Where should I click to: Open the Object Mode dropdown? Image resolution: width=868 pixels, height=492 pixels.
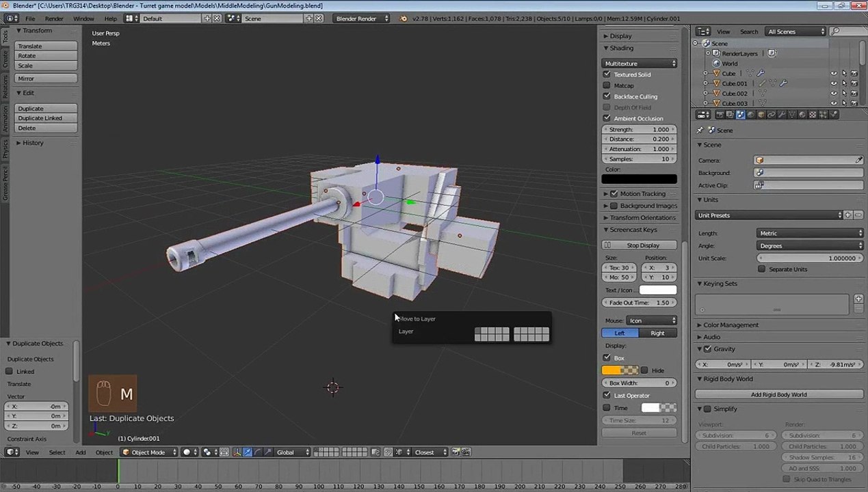coord(148,452)
